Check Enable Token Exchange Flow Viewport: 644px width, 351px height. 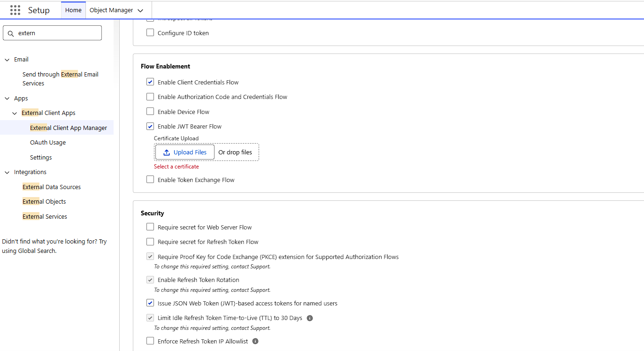150,180
